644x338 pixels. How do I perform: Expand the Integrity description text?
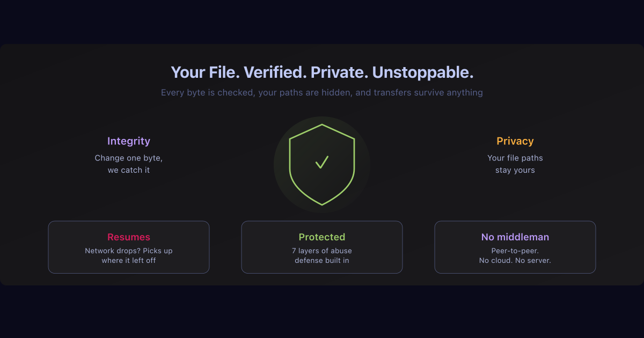[129, 164]
